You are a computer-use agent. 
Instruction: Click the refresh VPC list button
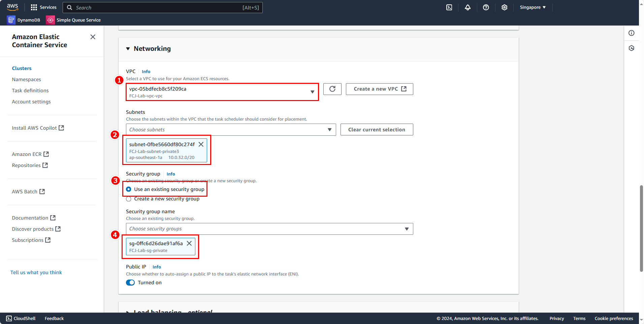[332, 89]
